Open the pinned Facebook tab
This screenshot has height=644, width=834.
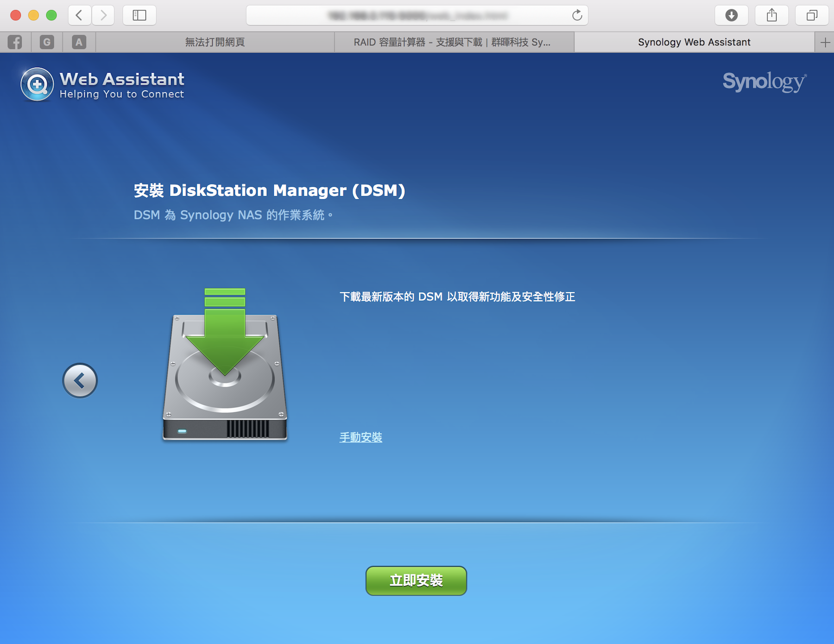coord(15,42)
